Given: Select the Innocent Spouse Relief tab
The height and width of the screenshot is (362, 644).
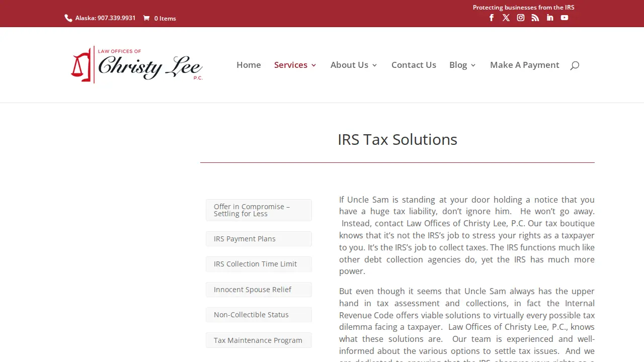Looking at the screenshot, I should 259,290.
